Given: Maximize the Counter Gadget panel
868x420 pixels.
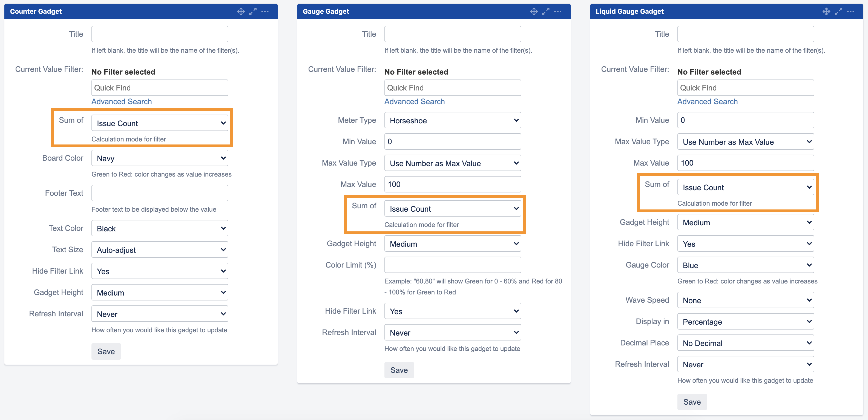Looking at the screenshot, I should click(x=253, y=12).
